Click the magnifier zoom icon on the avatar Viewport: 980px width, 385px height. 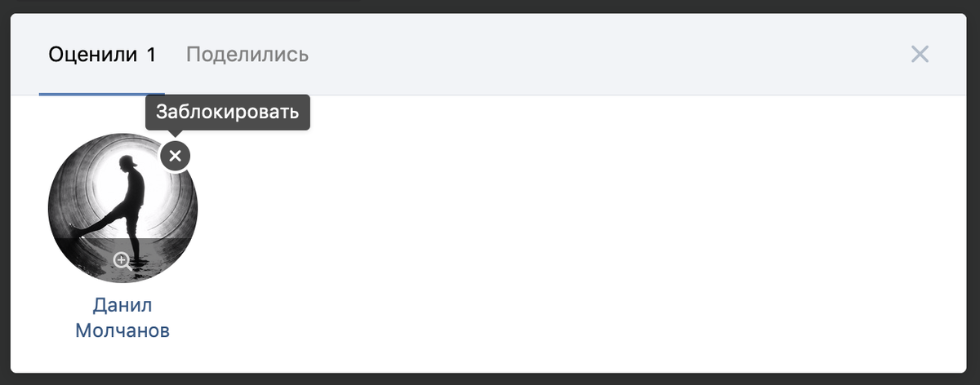pos(122,261)
